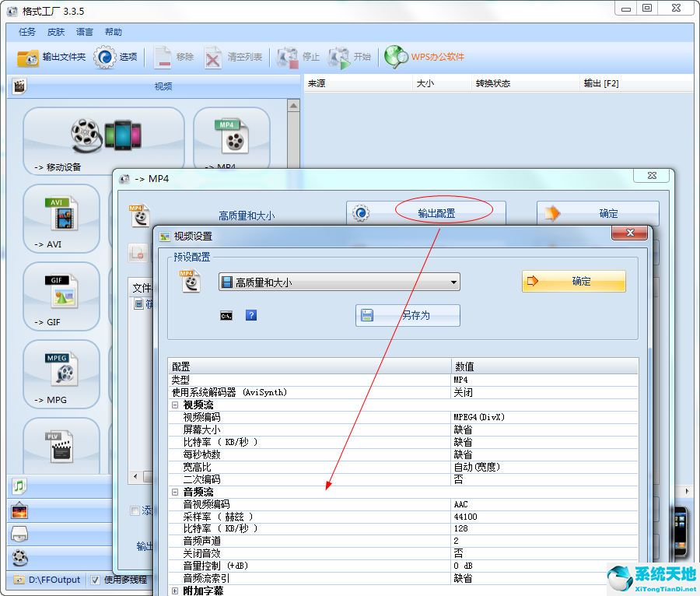700x596 pixels.
Task: Toggle the partially hidden 添 checkbox in MP4 dialog
Action: [135, 510]
